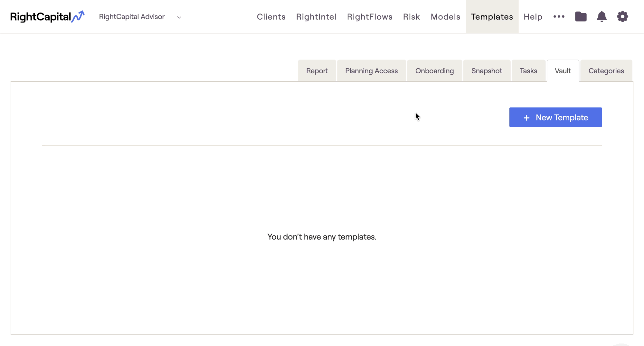Viewport: 644px width, 346px height.
Task: Select Templates navigation item
Action: tap(492, 16)
